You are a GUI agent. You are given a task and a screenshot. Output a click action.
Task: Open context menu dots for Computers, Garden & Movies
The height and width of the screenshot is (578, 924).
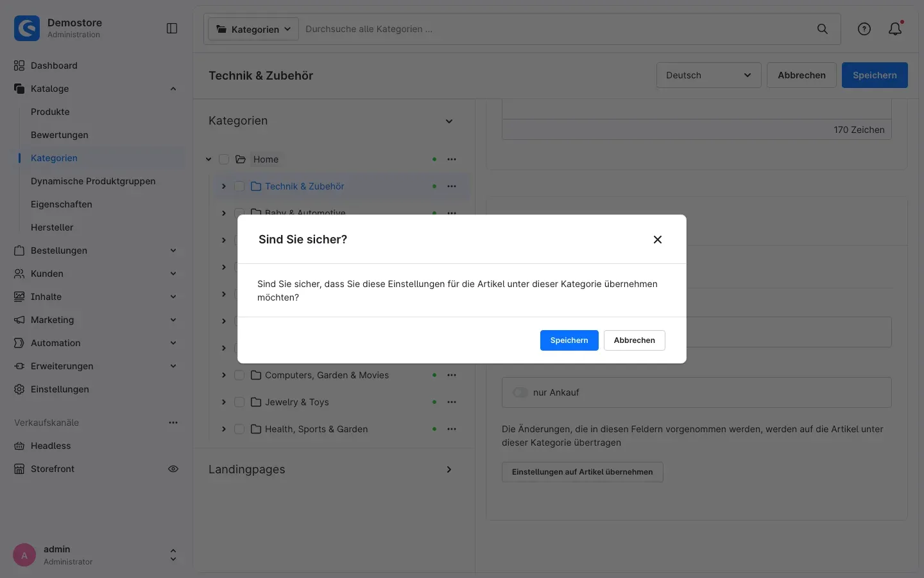(x=452, y=375)
